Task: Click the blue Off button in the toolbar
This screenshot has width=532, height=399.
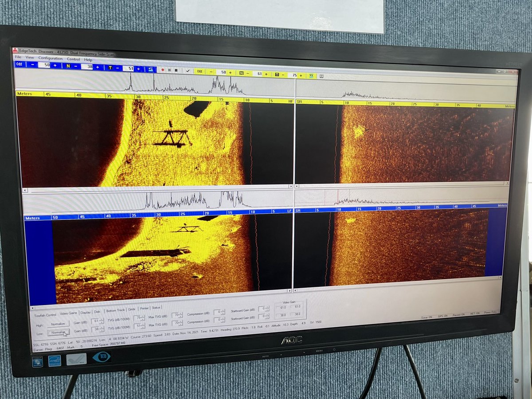Action: coord(19,64)
